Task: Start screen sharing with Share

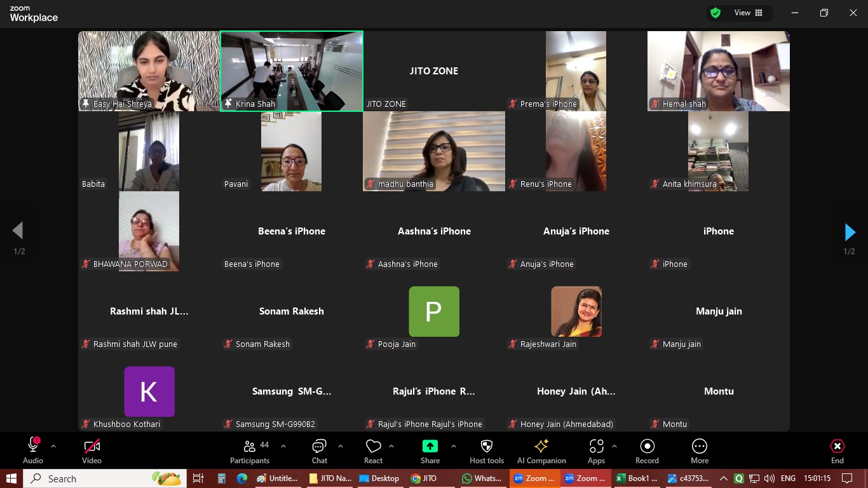Action: [430, 451]
